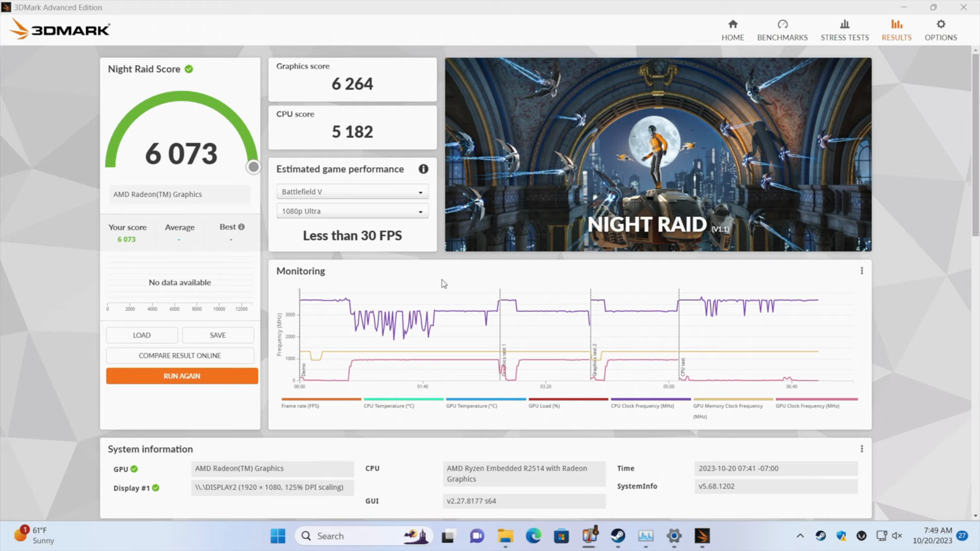980x551 pixels.
Task: Click the Time value 2023-10-20 07:41
Action: click(x=776, y=468)
